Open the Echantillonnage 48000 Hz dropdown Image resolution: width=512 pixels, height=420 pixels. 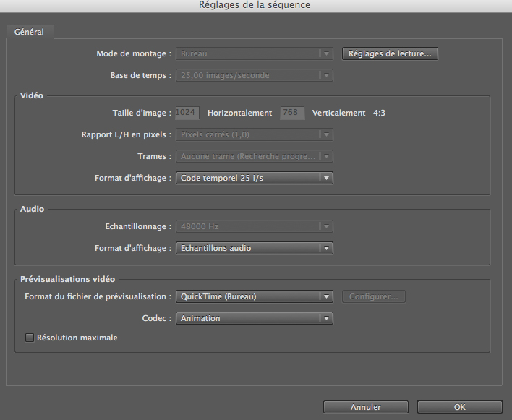click(x=255, y=226)
